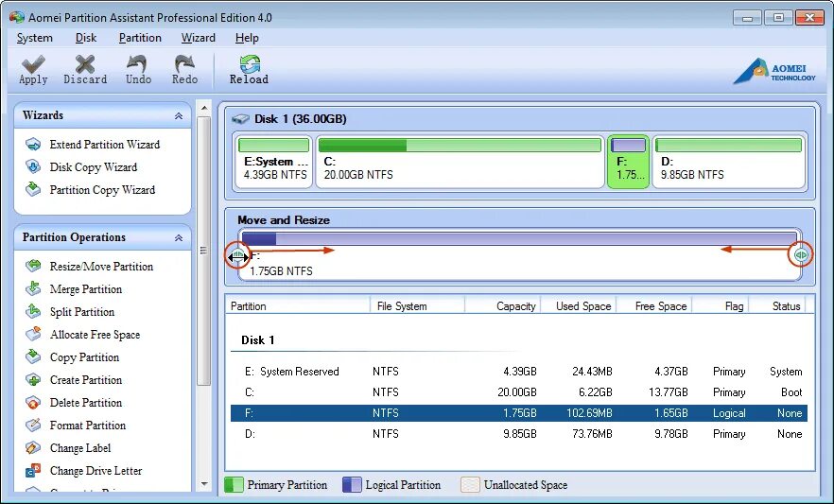This screenshot has height=504, width=834.
Task: Start the Partition Copy Wizard
Action: 102,190
